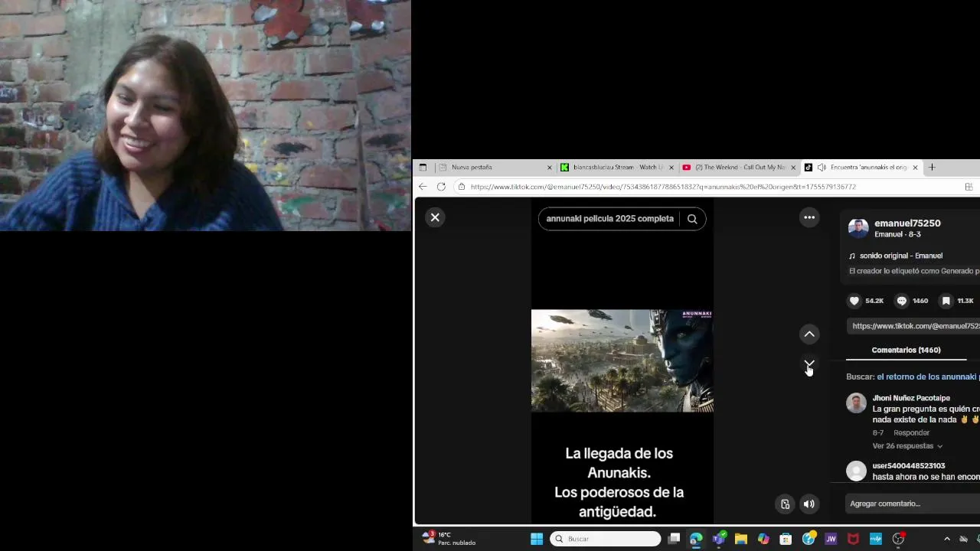Expand Ver 26 respuestas
Image resolution: width=980 pixels, height=551 pixels.
907,446
